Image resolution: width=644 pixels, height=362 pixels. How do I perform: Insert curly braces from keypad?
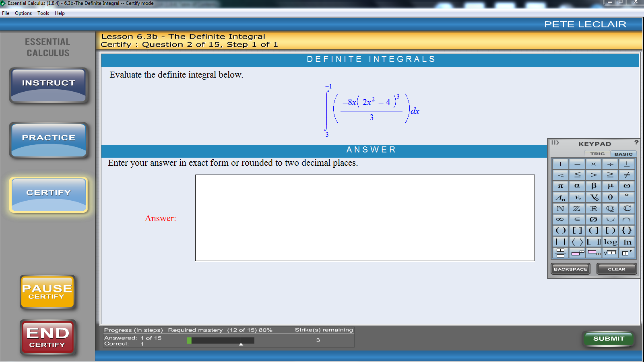pos(627,230)
